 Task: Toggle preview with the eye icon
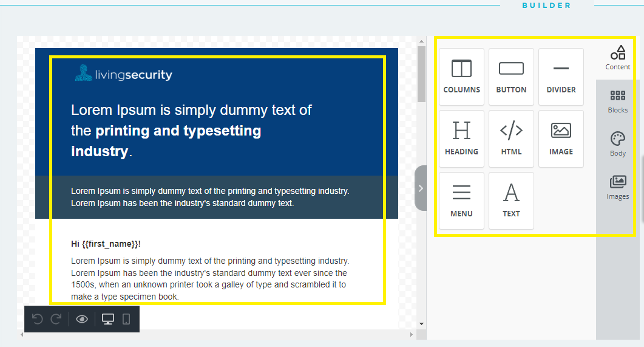[82, 319]
